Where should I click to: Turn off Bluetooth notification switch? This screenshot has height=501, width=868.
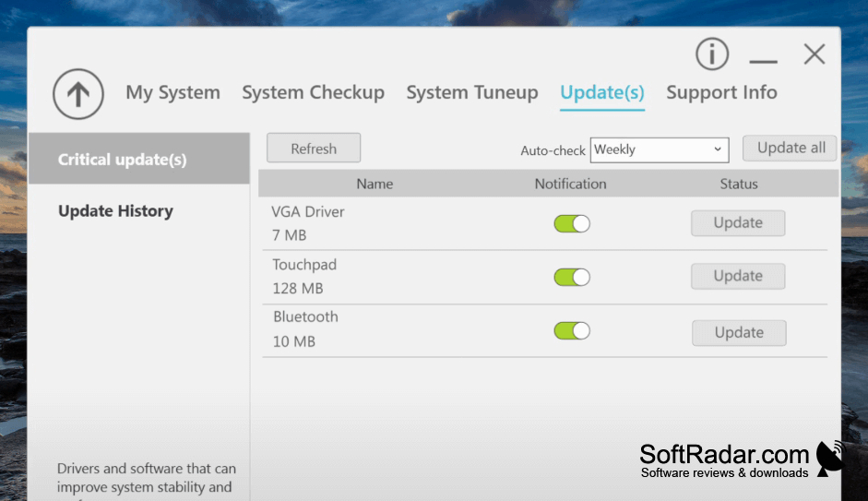(572, 331)
